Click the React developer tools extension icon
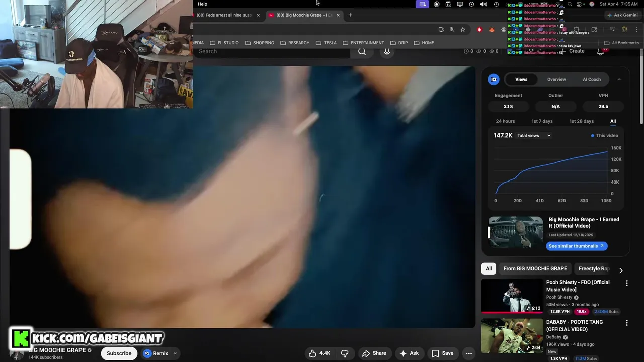This screenshot has height=362, width=644. click(504, 30)
